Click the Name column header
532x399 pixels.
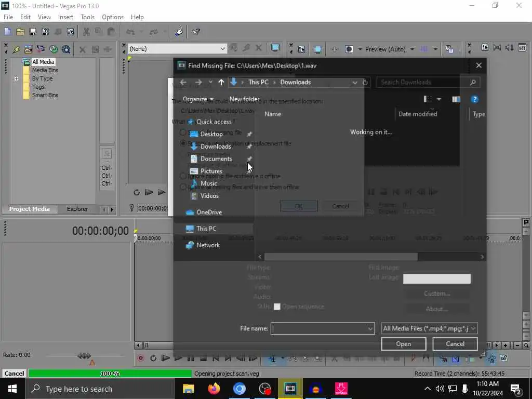(272, 114)
